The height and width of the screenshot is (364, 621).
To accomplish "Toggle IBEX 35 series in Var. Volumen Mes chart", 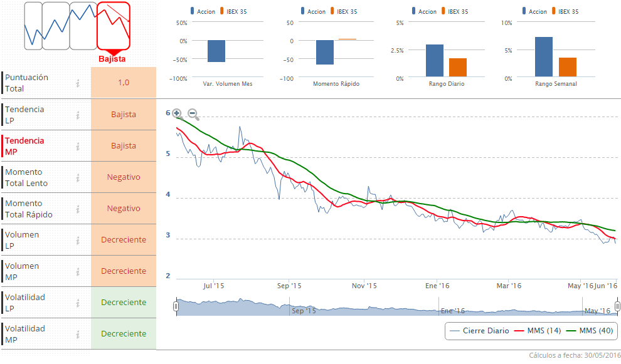I will click(x=234, y=11).
